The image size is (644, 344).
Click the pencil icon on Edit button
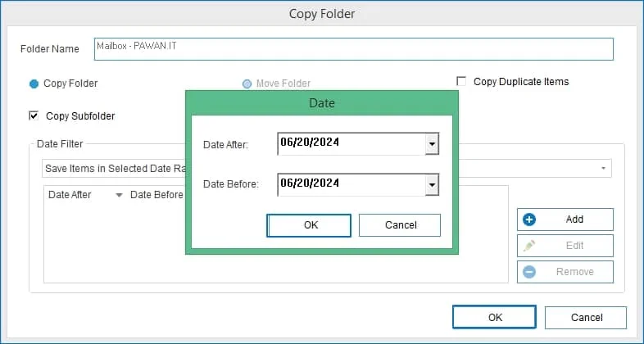529,246
